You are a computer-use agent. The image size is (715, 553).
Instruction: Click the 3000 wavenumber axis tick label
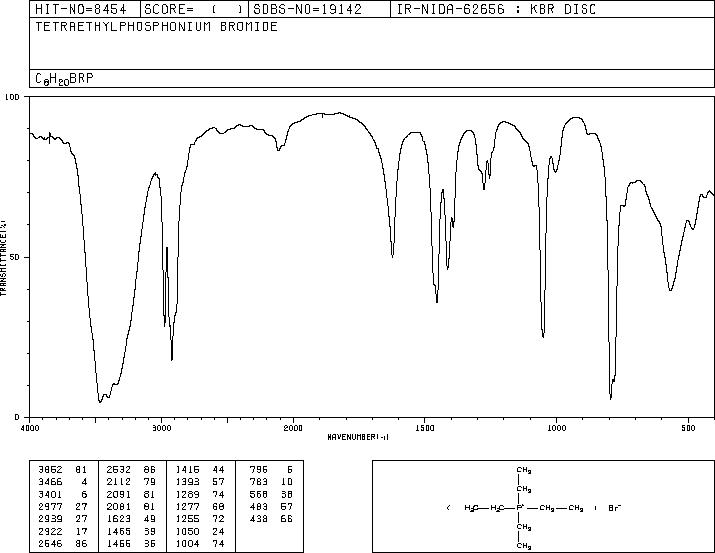[161, 428]
